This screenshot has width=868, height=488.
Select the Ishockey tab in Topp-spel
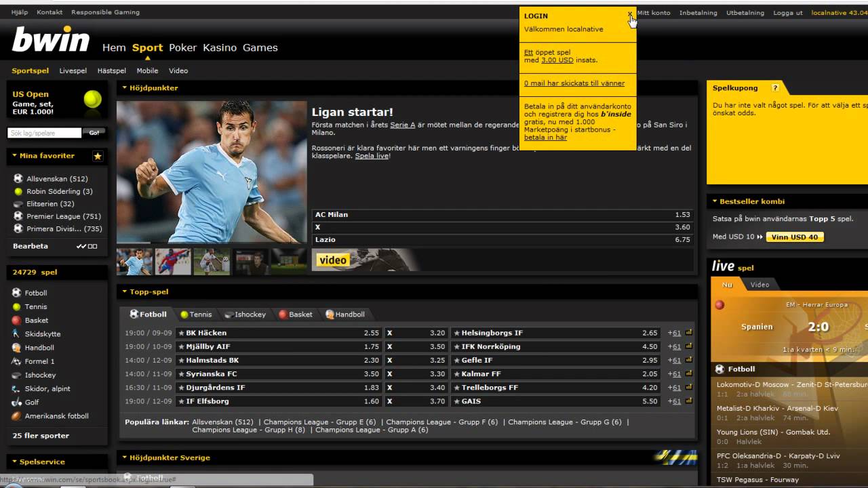pyautogui.click(x=245, y=314)
